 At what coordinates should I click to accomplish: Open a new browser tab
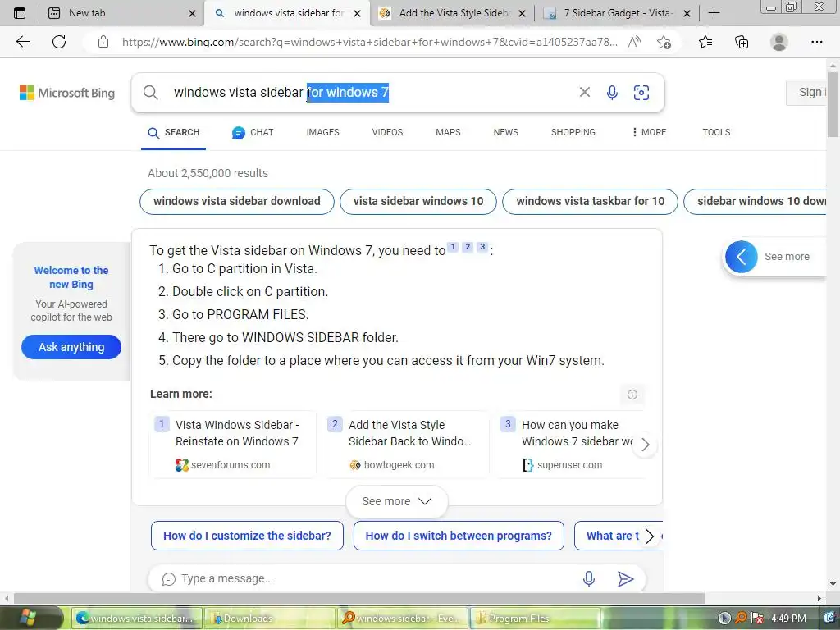(x=714, y=13)
